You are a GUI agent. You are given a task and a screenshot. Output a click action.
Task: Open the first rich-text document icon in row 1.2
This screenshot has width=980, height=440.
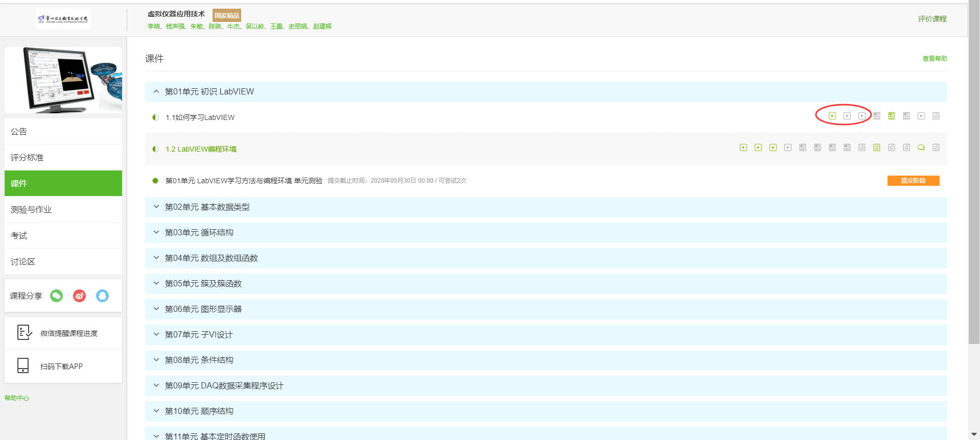[803, 148]
